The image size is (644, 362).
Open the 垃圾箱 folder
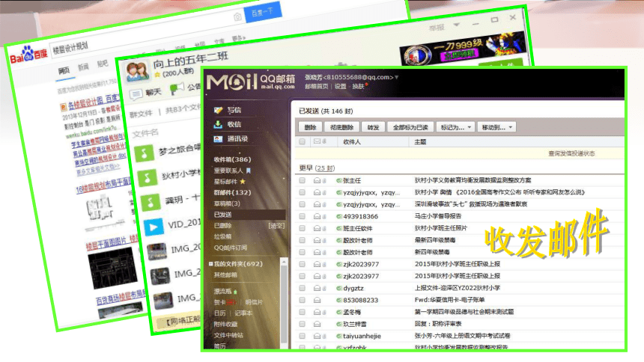[222, 237]
